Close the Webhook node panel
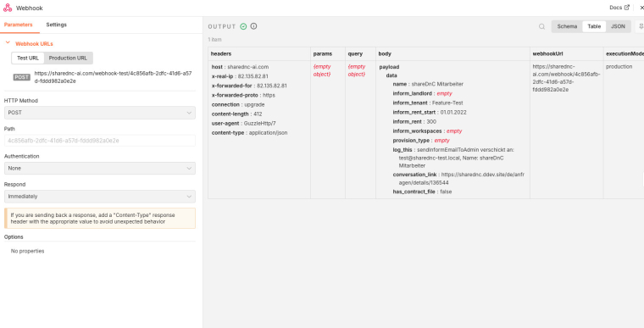 (641, 8)
